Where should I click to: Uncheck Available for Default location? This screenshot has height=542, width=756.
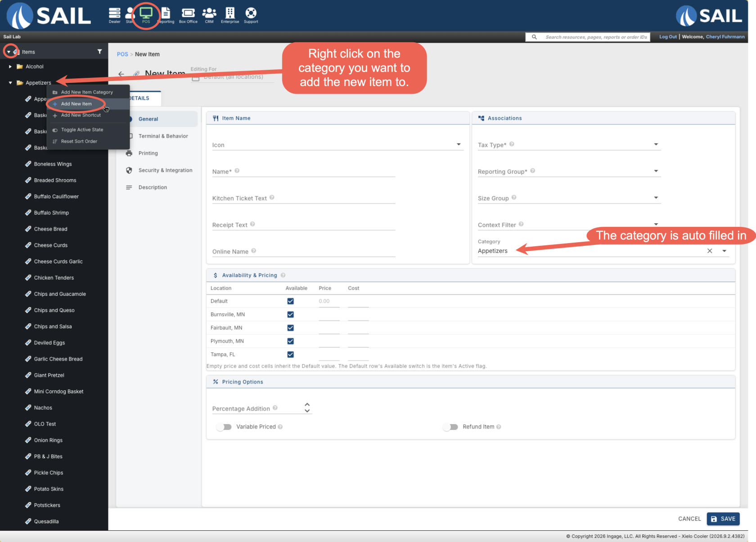point(290,301)
